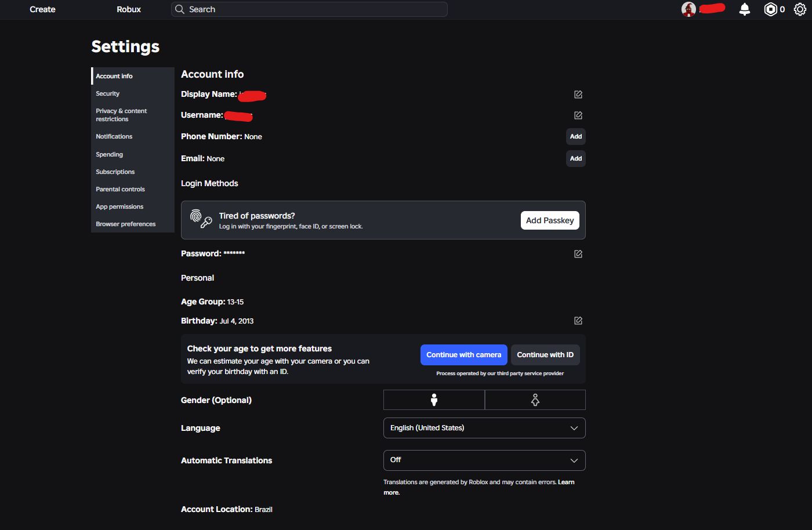Open the Account info settings tab
Screen dimensions: 812x530
tap(133, 76)
